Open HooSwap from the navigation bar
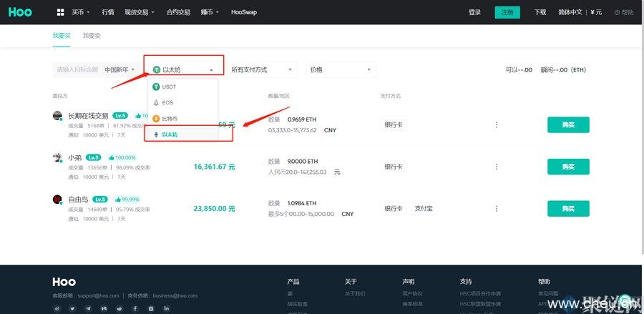The width and height of the screenshot is (644, 314). (x=244, y=12)
